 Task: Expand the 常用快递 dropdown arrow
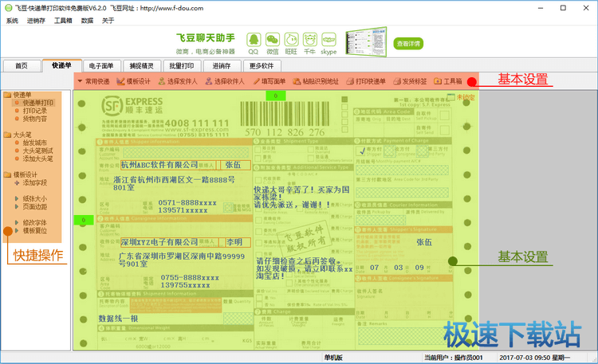[x=80, y=81]
